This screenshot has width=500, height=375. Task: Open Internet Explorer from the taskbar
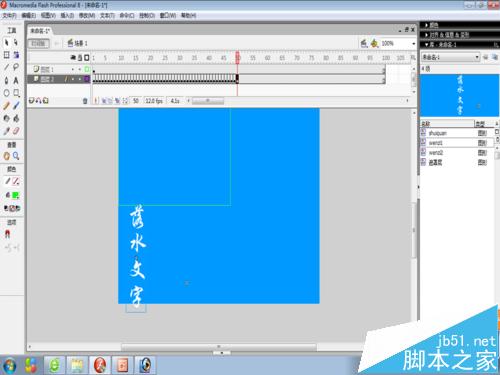[54, 365]
